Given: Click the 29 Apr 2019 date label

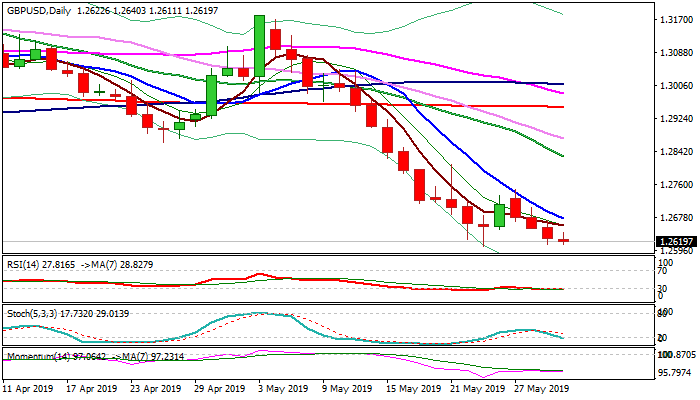Looking at the screenshot, I should [x=219, y=388].
